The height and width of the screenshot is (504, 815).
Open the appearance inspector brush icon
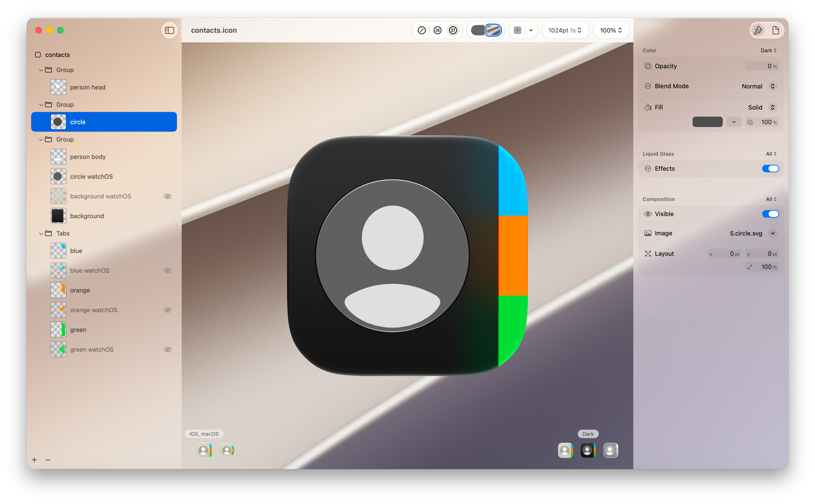pyautogui.click(x=758, y=30)
